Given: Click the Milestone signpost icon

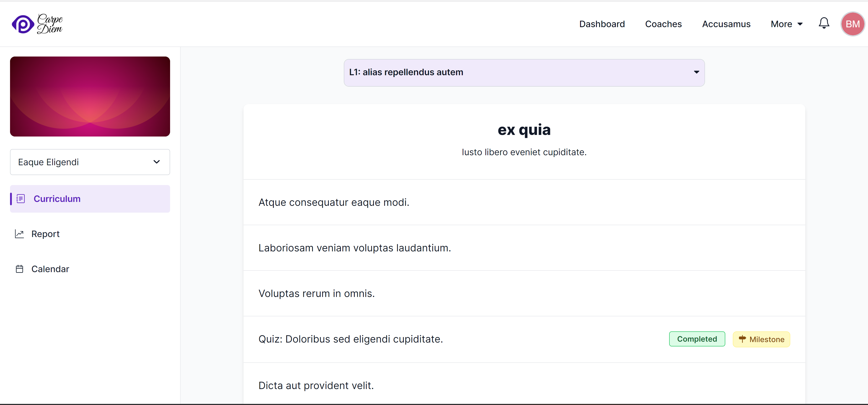Looking at the screenshot, I should click(x=742, y=339).
